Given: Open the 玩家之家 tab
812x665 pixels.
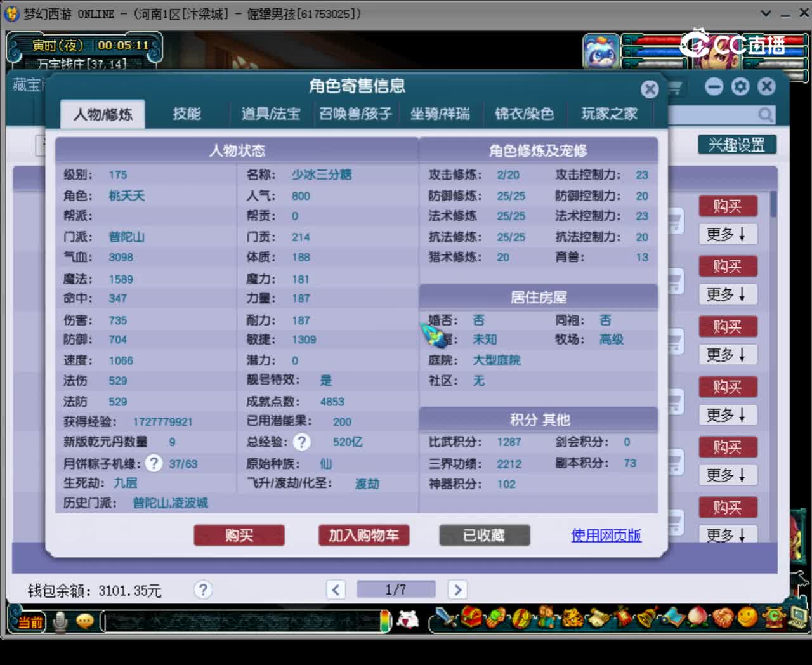Looking at the screenshot, I should pyautogui.click(x=610, y=114).
